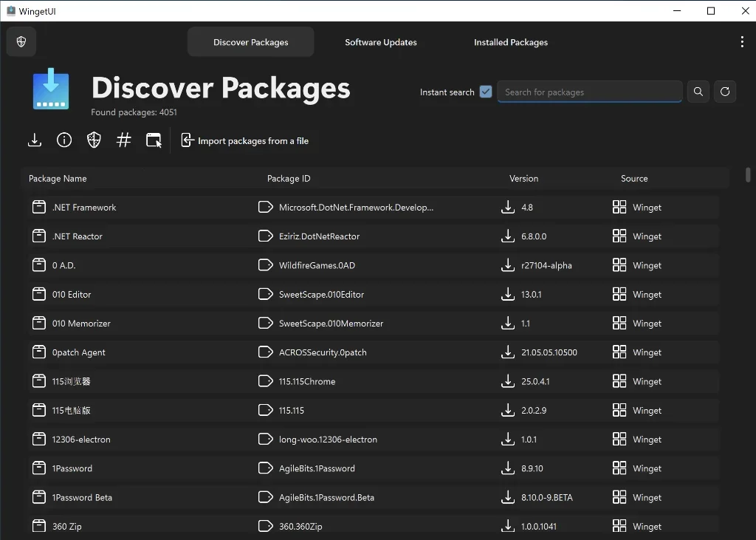The height and width of the screenshot is (540, 756).
Task: Toggle the Instant search checkbox
Action: (x=486, y=92)
